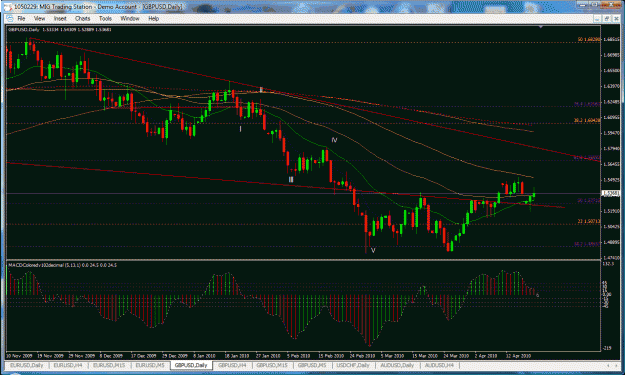Open the Insert menu
This screenshot has width=625, height=375.
click(60, 19)
